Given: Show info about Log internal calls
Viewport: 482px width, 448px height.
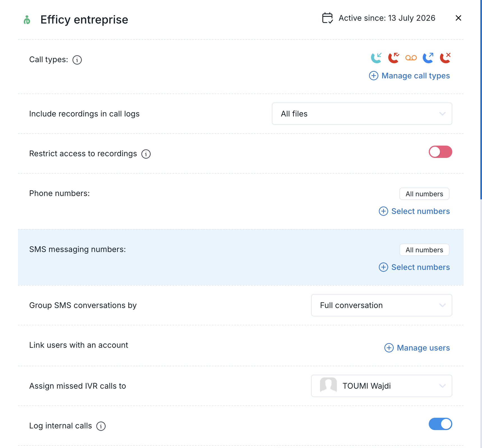Looking at the screenshot, I should [x=101, y=426].
